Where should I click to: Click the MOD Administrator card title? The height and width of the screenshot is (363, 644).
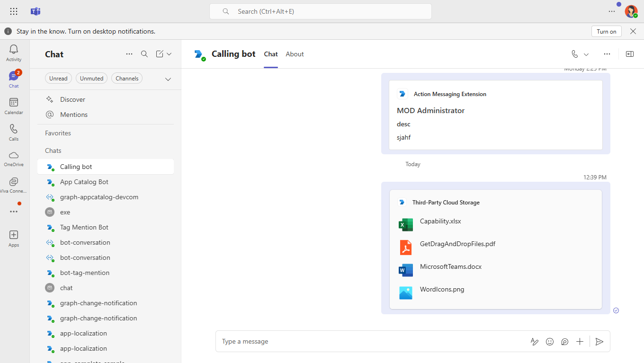[430, 110]
